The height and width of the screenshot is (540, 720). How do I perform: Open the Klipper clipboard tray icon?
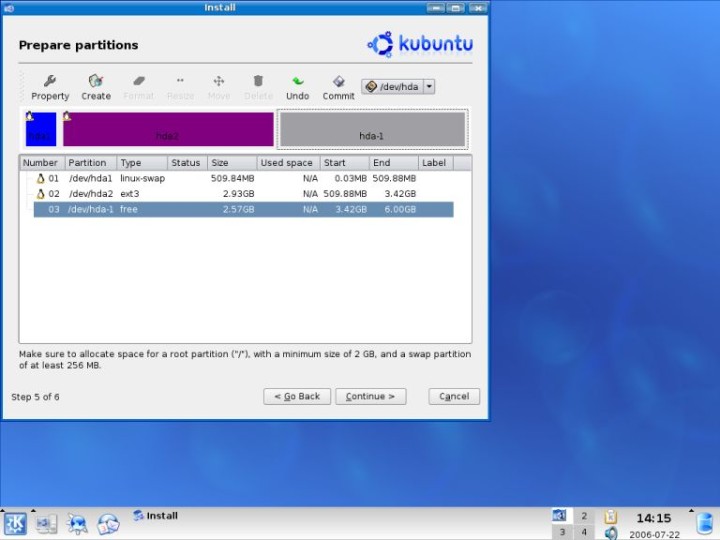[611, 517]
